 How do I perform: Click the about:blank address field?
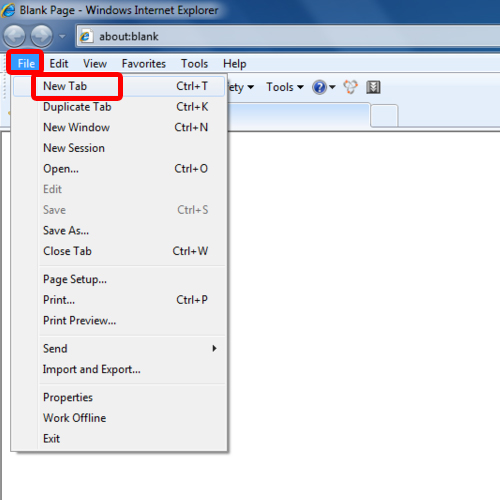click(x=288, y=36)
